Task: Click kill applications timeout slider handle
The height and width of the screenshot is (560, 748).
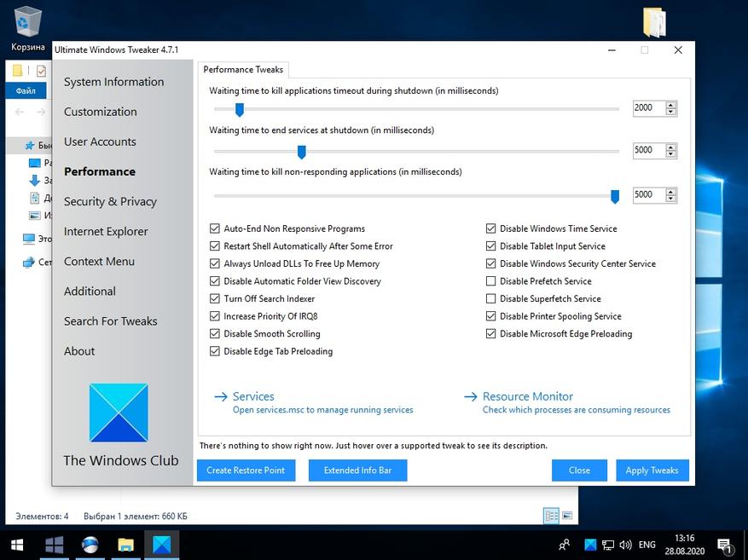Action: tap(240, 110)
